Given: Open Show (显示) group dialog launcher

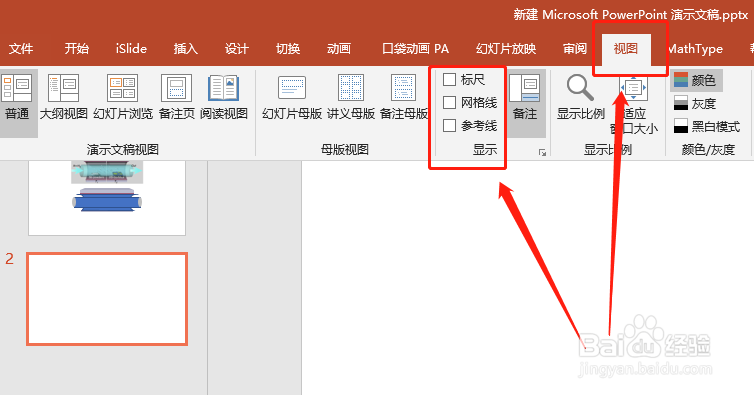Looking at the screenshot, I should point(542,153).
